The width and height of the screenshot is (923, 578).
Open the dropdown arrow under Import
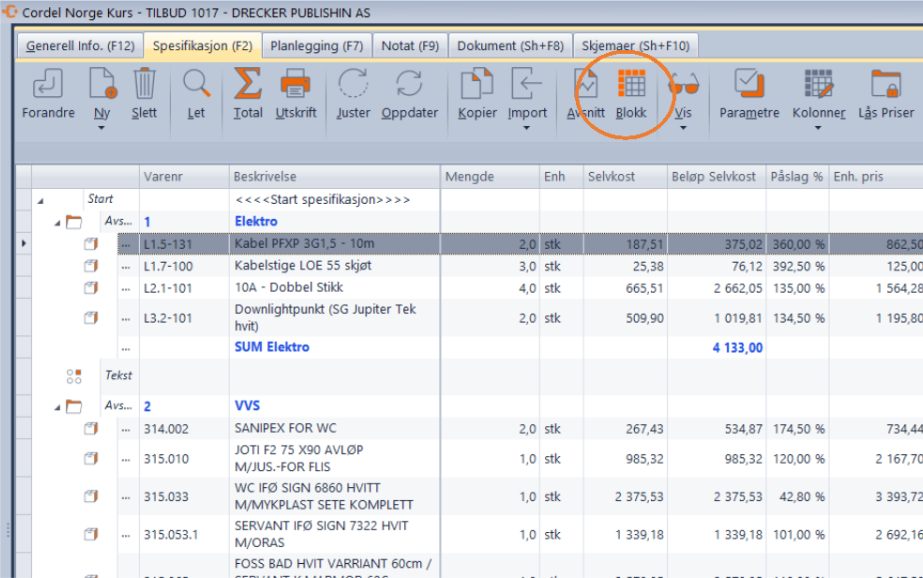(x=526, y=127)
